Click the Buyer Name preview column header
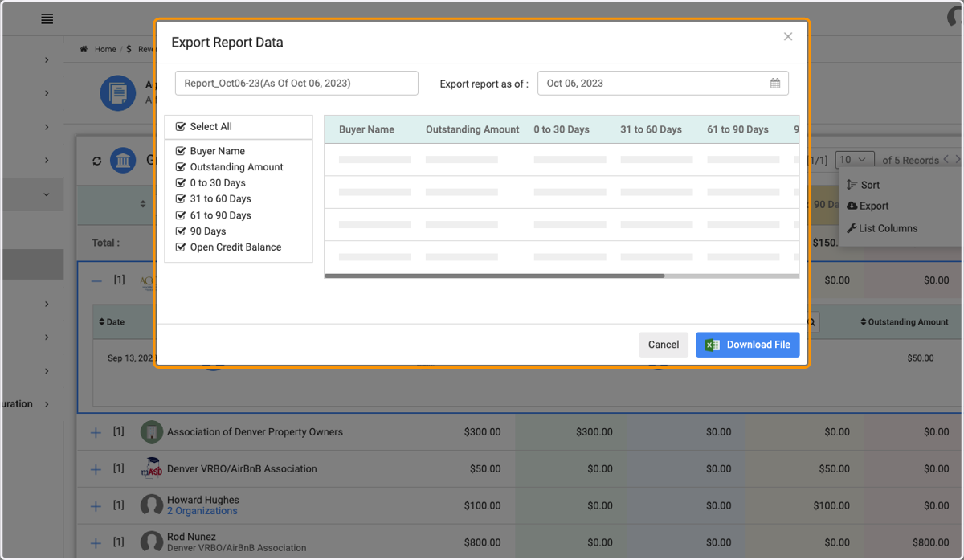964x560 pixels. click(x=366, y=129)
